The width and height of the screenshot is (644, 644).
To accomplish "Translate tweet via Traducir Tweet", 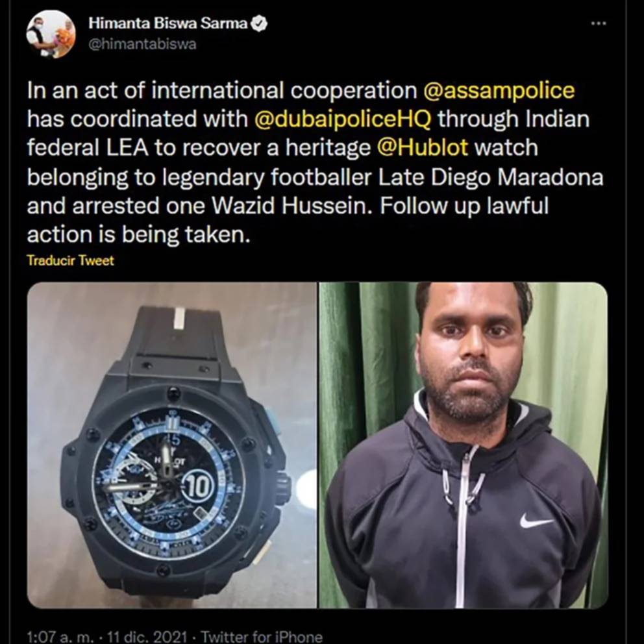I will pos(70,260).
